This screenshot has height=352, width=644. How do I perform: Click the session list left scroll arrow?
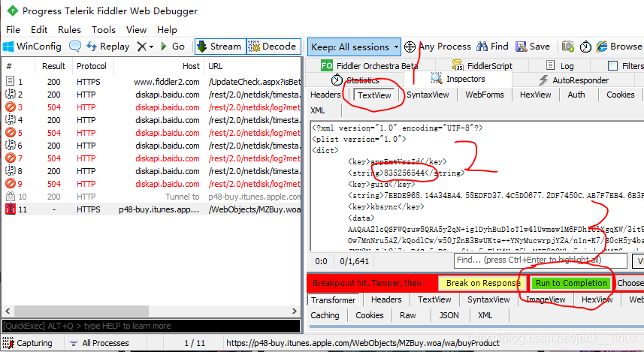point(8,311)
